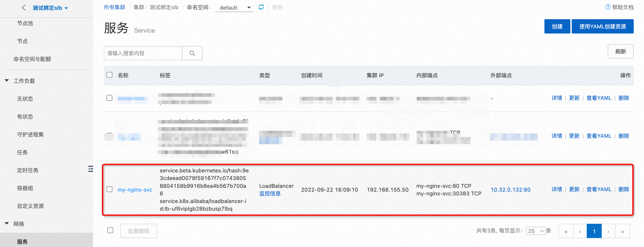Image resolution: width=644 pixels, height=247 pixels.
Task: Open the default namespace dropdown
Action: coord(234,8)
